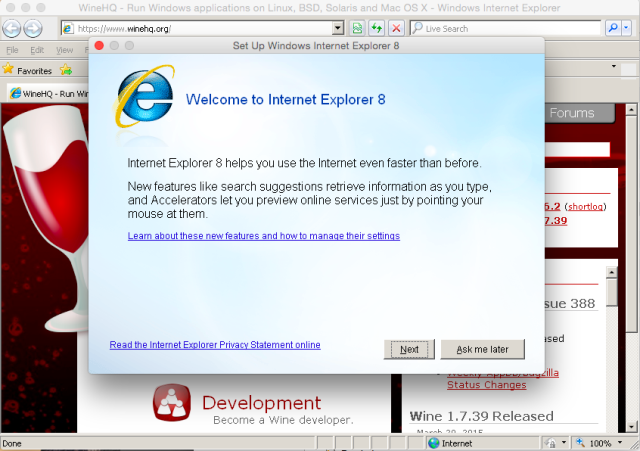The image size is (640, 451).
Task: Open the zoom level 100% dropdown arrow
Action: tap(620, 443)
